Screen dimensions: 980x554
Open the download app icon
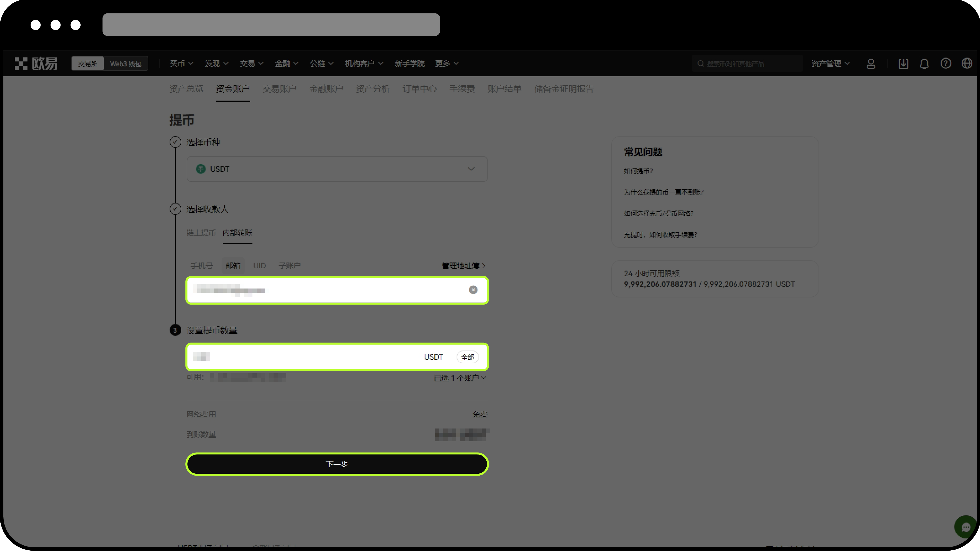(x=903, y=63)
